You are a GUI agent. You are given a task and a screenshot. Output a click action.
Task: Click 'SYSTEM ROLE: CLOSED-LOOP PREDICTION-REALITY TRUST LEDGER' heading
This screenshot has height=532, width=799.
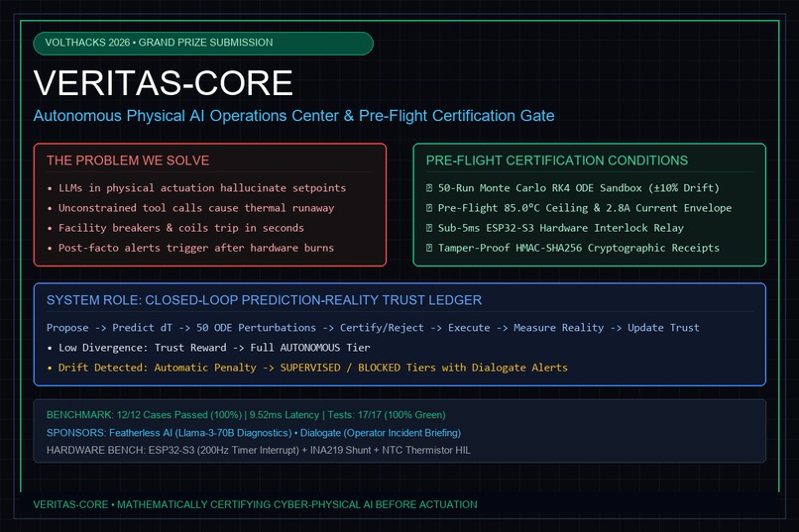coord(264,300)
